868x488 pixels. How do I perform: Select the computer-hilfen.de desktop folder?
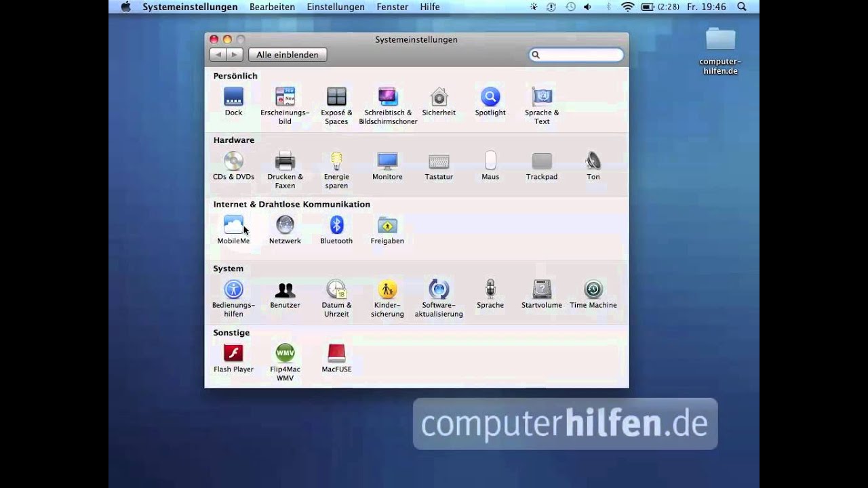720,51
